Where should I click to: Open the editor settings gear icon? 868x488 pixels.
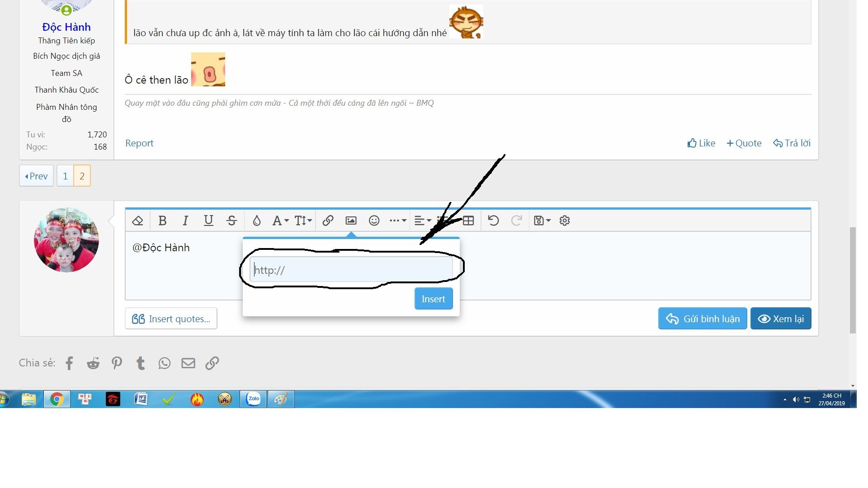tap(565, 221)
